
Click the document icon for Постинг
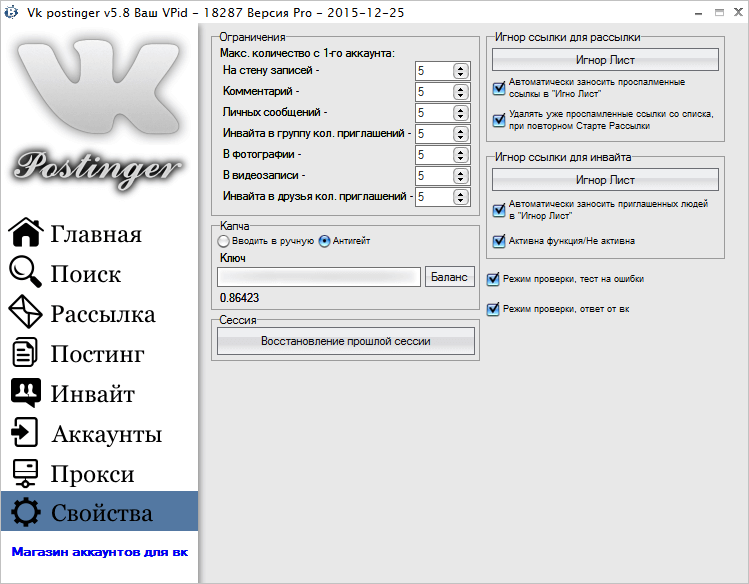pyautogui.click(x=24, y=352)
